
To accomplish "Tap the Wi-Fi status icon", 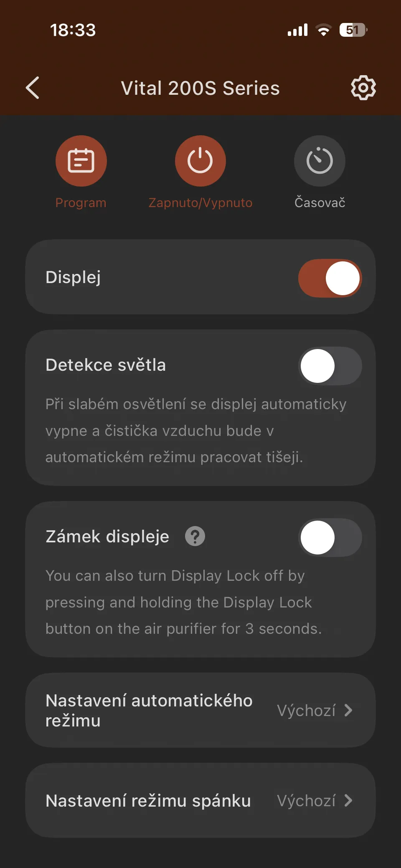I will pos(323,30).
